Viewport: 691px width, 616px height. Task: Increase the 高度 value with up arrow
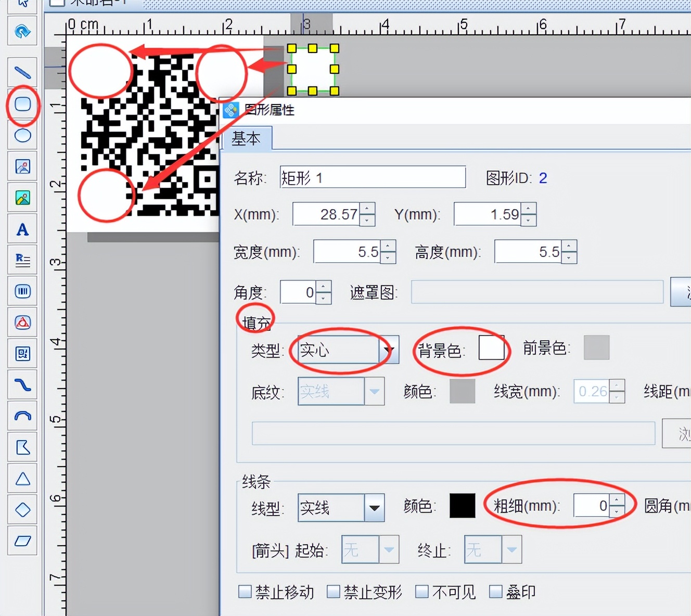(x=569, y=246)
